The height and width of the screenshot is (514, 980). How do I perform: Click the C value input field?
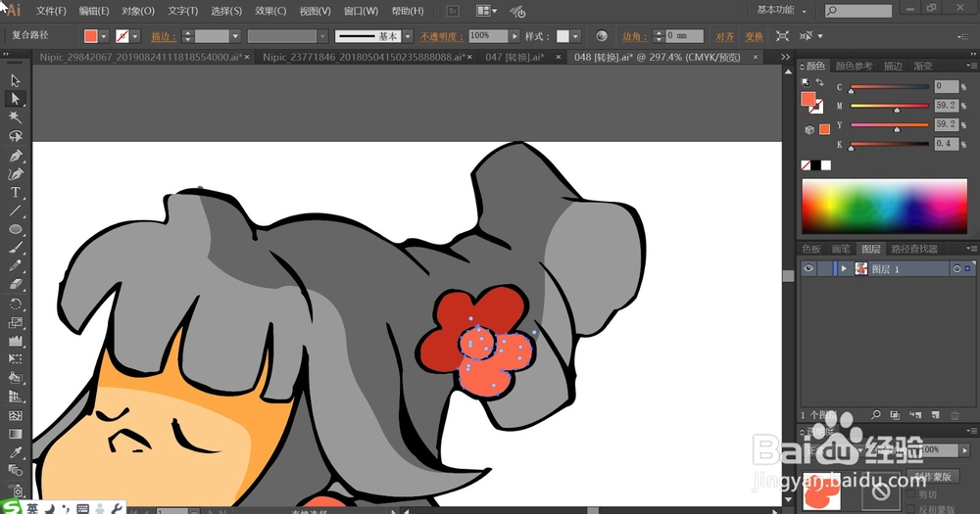[x=947, y=86]
